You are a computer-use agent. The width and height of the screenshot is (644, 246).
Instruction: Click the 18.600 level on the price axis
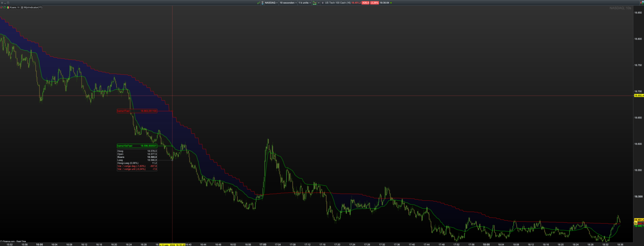point(638,144)
